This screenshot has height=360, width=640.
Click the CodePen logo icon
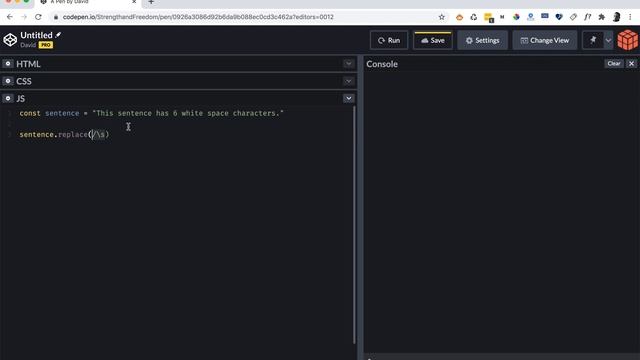click(10, 40)
